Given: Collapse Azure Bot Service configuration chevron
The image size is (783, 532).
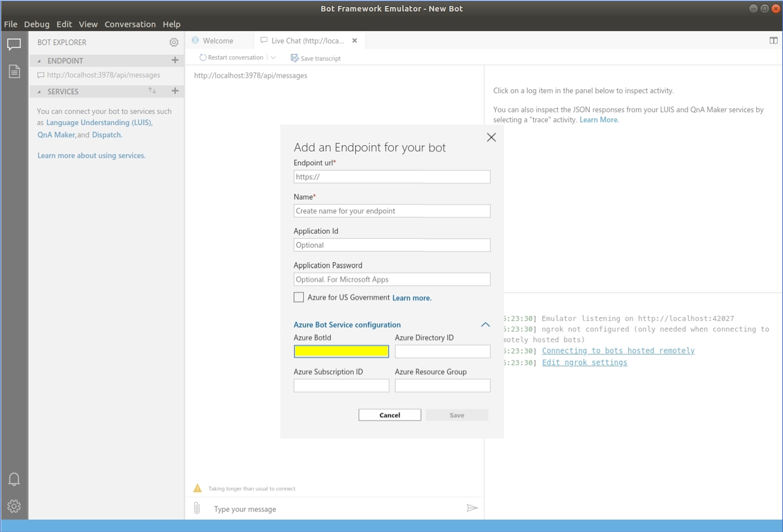Looking at the screenshot, I should pyautogui.click(x=486, y=325).
